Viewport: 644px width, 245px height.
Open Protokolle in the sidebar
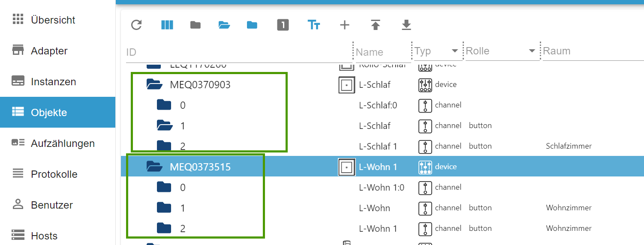coord(57,174)
